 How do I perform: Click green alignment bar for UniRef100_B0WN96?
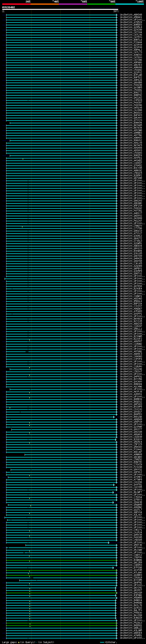click(62, 560)
